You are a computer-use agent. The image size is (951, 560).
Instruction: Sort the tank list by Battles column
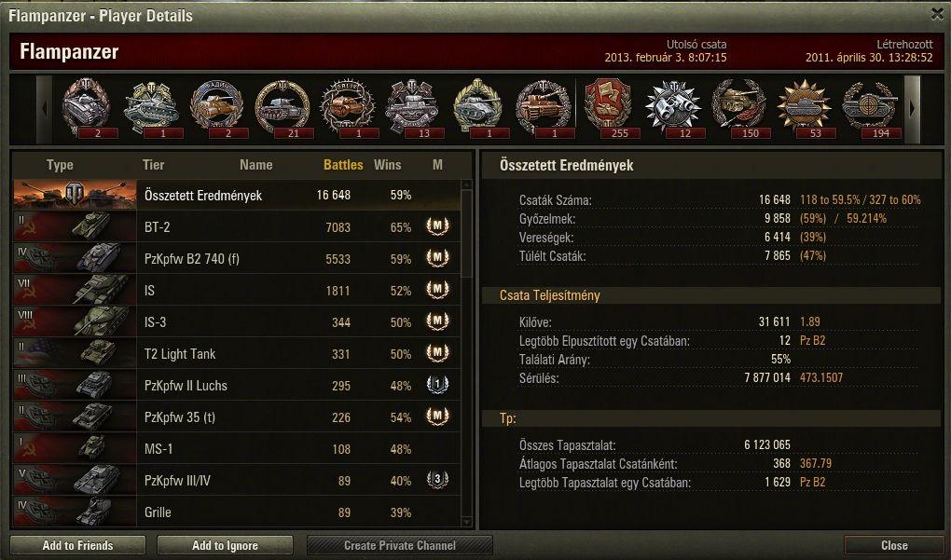pyautogui.click(x=343, y=165)
